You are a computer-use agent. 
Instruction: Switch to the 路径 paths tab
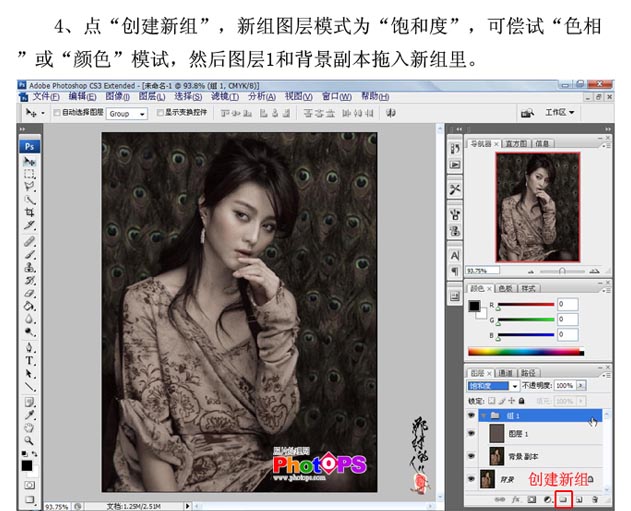[529, 373]
